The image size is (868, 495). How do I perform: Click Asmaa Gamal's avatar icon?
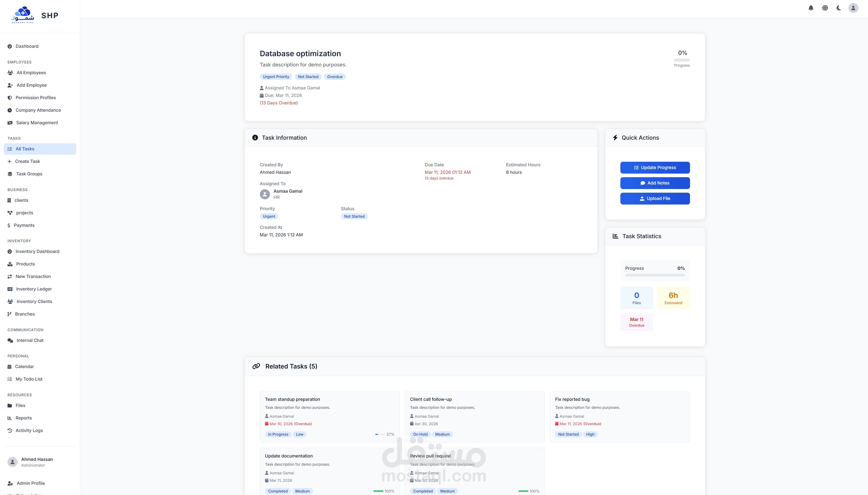(x=265, y=194)
